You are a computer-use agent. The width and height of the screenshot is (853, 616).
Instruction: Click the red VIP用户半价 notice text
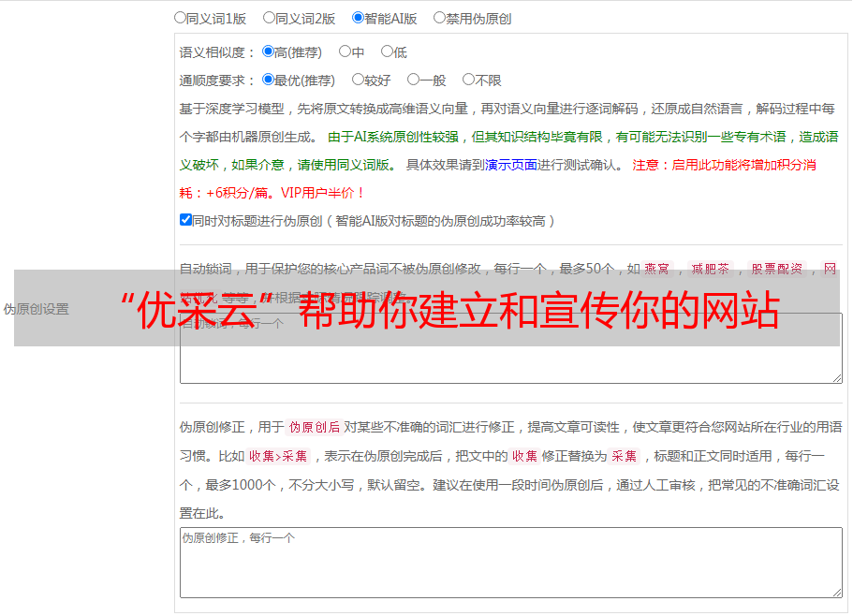[322, 193]
